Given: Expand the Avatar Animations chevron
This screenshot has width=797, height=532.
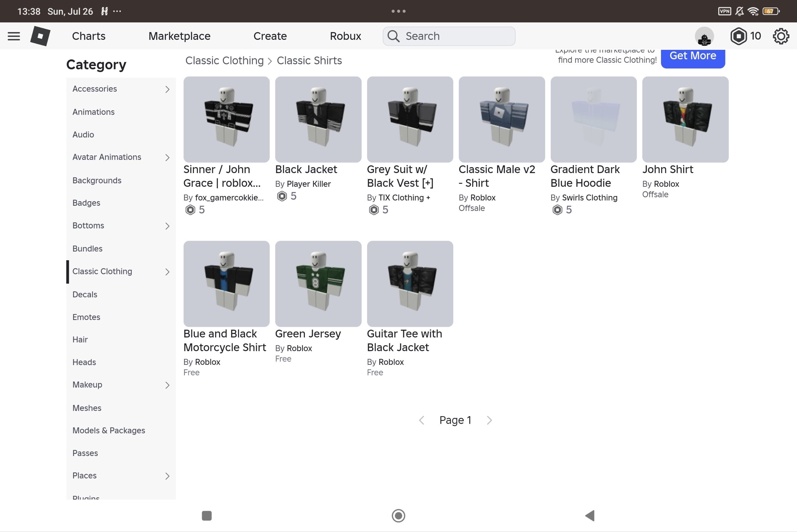Looking at the screenshot, I should click(x=167, y=158).
